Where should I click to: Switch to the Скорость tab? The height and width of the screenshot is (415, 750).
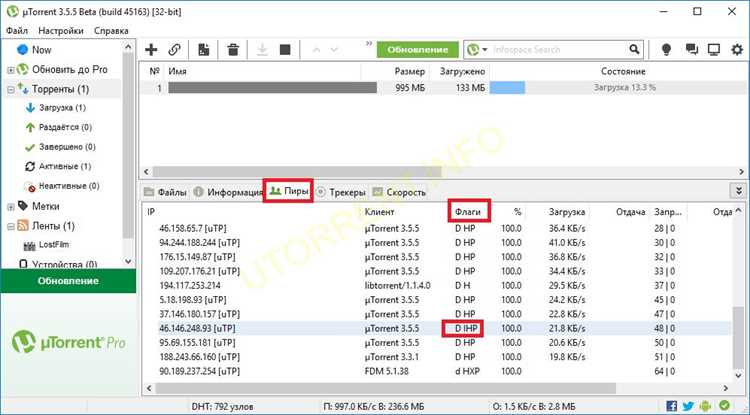399,192
